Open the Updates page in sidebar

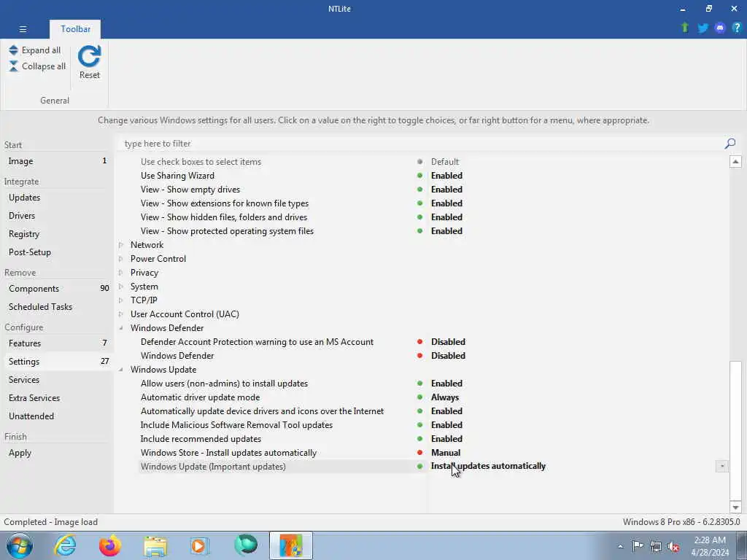point(57,198)
